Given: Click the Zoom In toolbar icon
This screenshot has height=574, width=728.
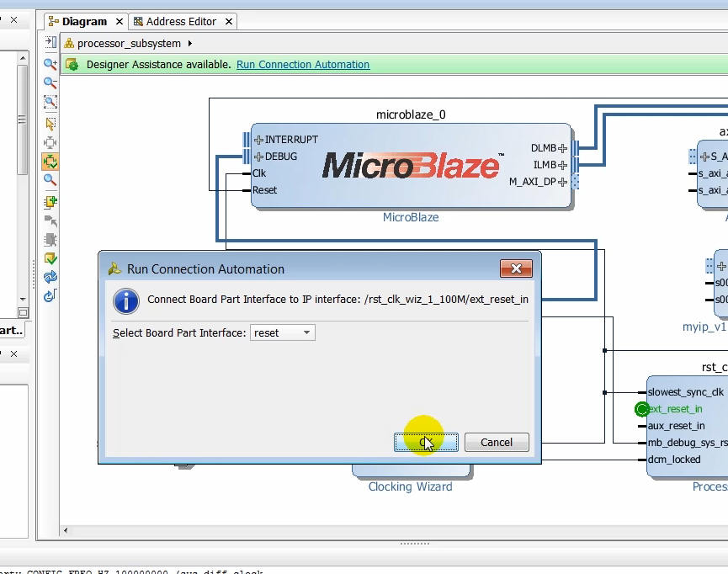Looking at the screenshot, I should click(x=50, y=64).
